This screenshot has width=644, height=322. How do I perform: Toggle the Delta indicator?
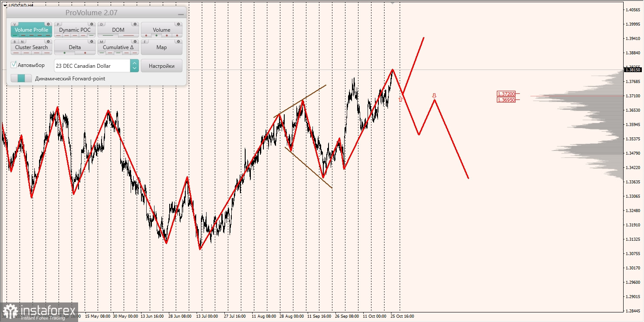pos(75,47)
